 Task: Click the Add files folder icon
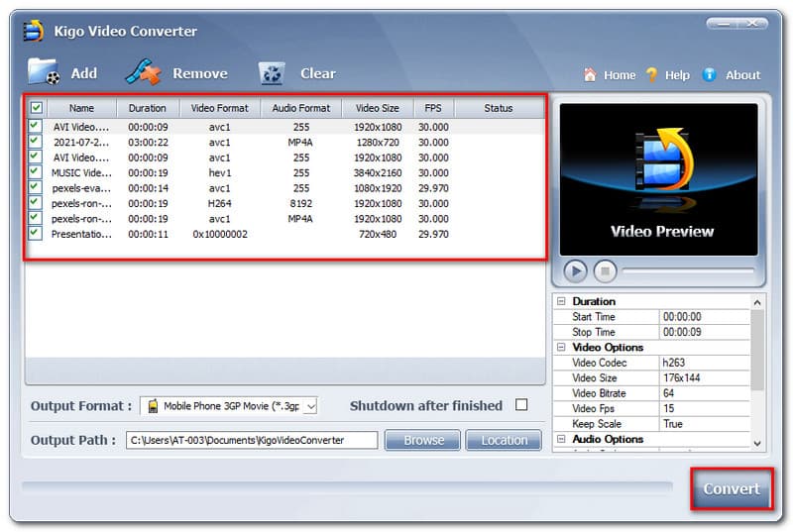click(x=44, y=72)
